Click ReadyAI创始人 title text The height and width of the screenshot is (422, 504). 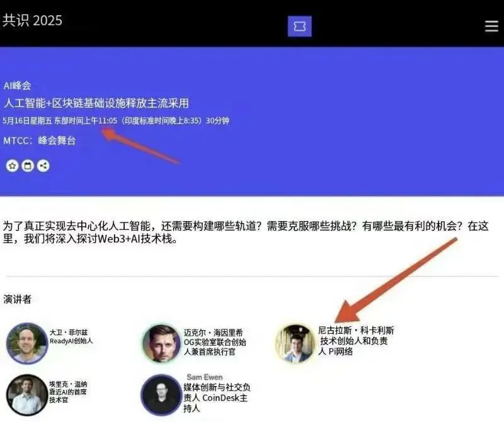[x=71, y=341]
